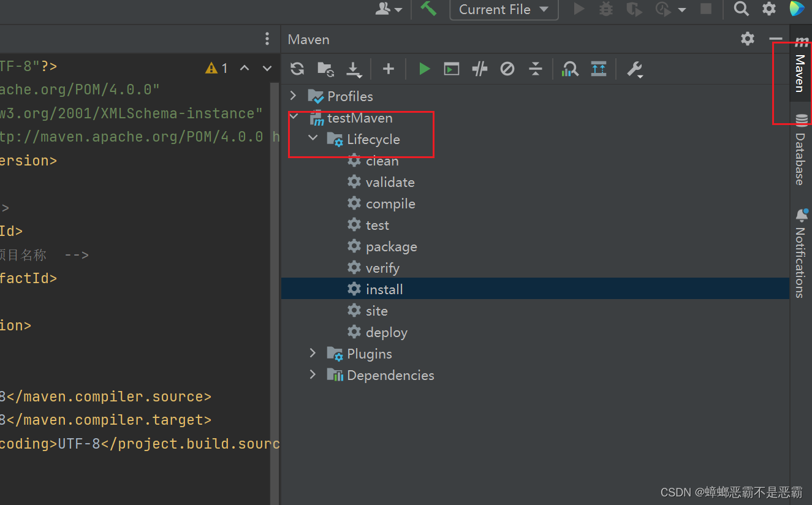Open IDE settings gear in top toolbar
812x505 pixels.
click(x=768, y=9)
